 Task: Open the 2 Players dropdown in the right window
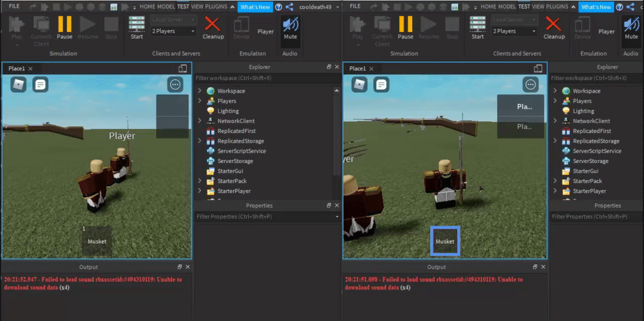coord(515,31)
